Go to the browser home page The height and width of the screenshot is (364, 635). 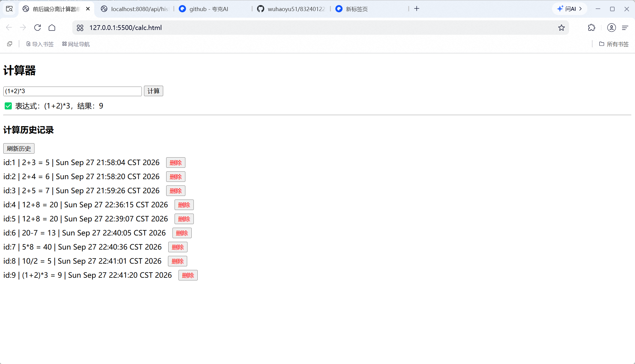pyautogui.click(x=52, y=28)
